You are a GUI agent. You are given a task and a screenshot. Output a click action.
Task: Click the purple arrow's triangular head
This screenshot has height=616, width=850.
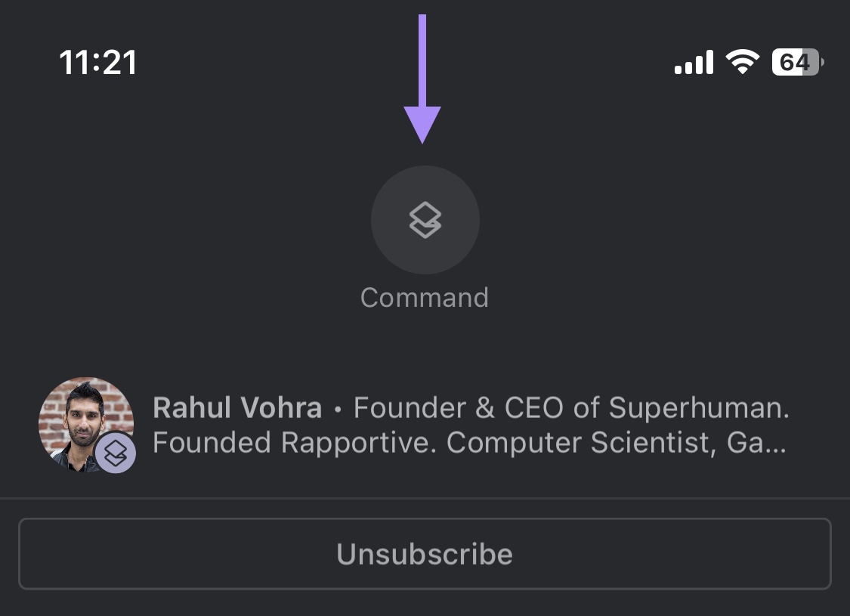click(422, 125)
